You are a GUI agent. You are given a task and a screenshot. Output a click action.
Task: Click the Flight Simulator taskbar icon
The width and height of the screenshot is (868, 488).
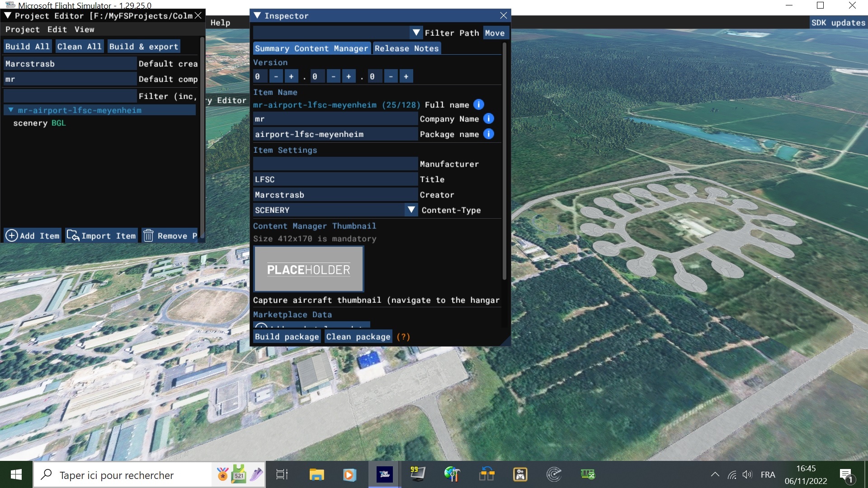pos(384,474)
